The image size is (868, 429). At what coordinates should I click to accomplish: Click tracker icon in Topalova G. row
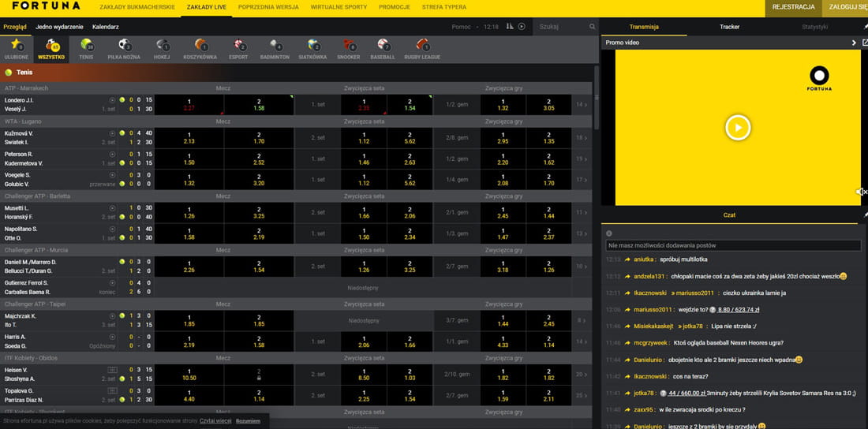(x=112, y=391)
